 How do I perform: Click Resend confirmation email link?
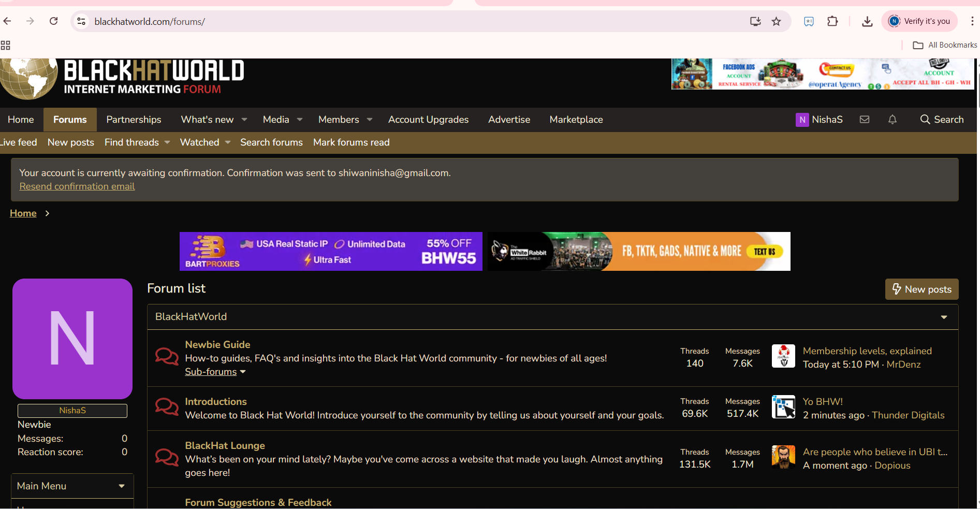pyautogui.click(x=77, y=186)
